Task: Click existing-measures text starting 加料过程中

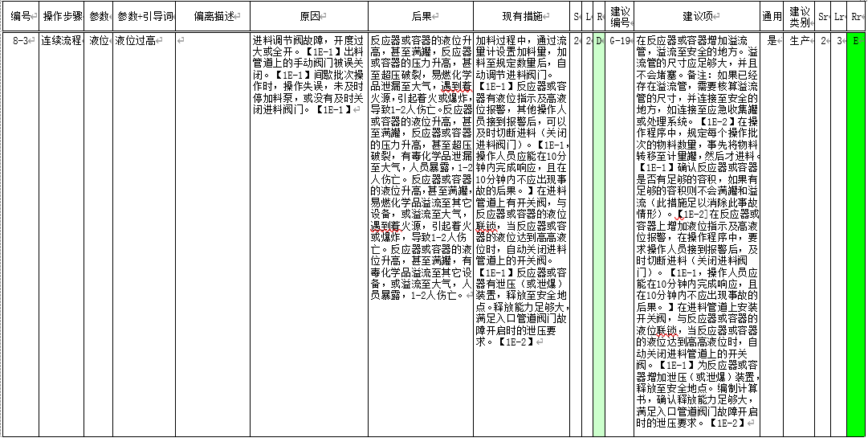Action: pyautogui.click(x=521, y=191)
